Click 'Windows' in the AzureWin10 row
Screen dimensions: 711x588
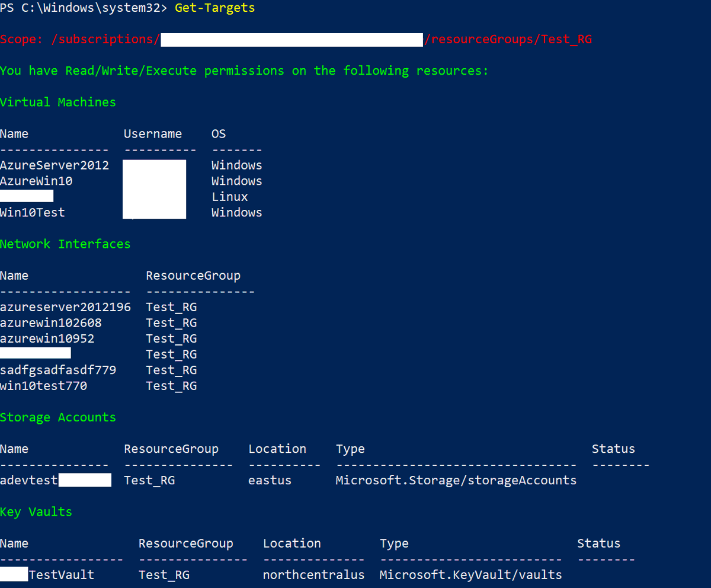point(237,181)
